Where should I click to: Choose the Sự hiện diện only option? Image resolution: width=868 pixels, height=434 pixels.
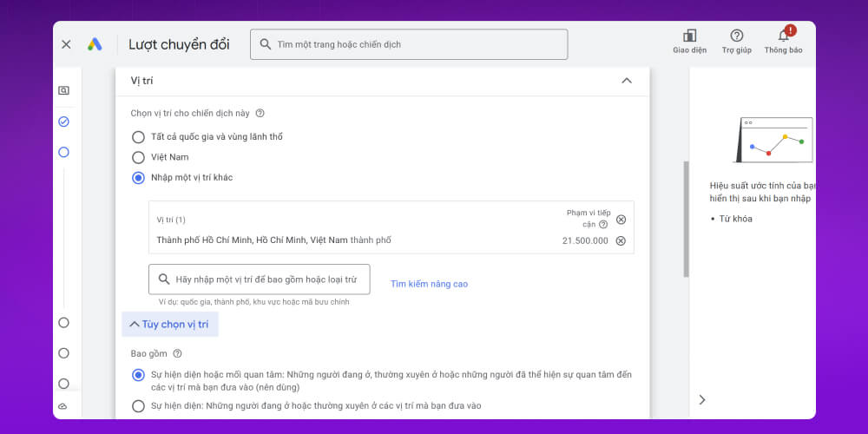138,405
